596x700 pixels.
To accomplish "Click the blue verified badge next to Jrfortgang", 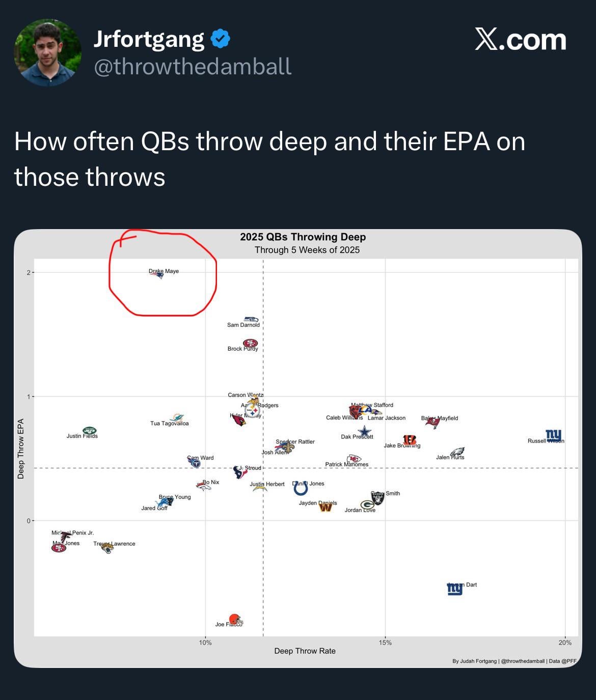I will pyautogui.click(x=220, y=39).
